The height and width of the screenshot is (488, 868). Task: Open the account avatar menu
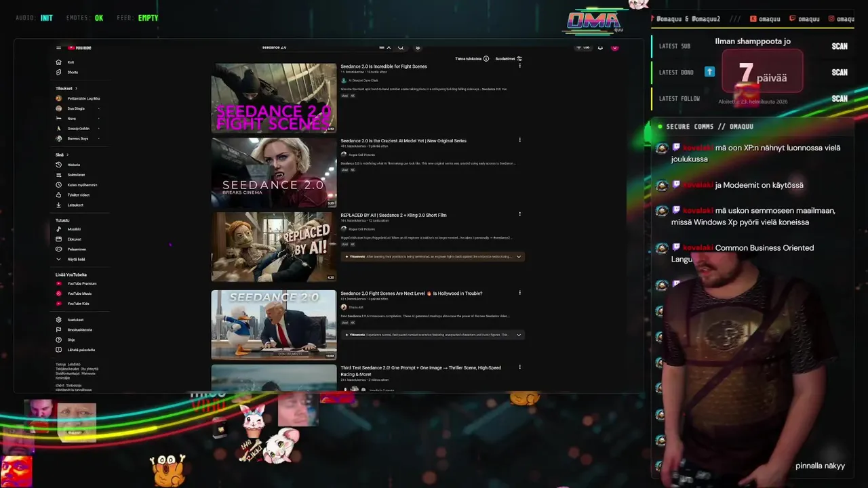(615, 47)
